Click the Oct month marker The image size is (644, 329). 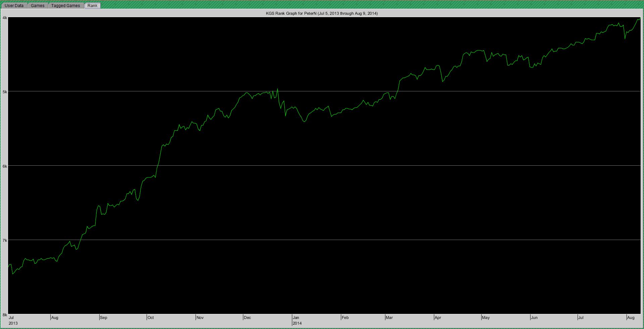coord(151,318)
